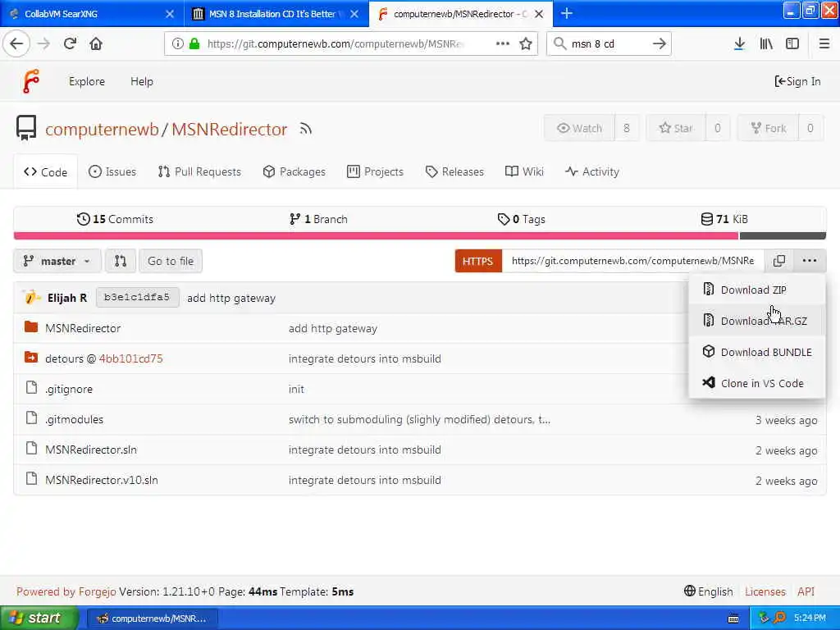Click the Star button
The image size is (840, 630).
tap(676, 128)
